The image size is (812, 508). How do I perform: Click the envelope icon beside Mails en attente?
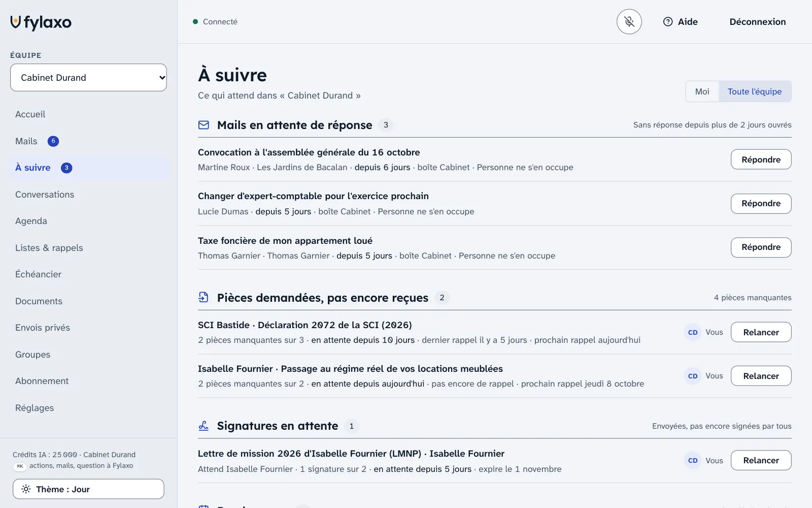(204, 125)
